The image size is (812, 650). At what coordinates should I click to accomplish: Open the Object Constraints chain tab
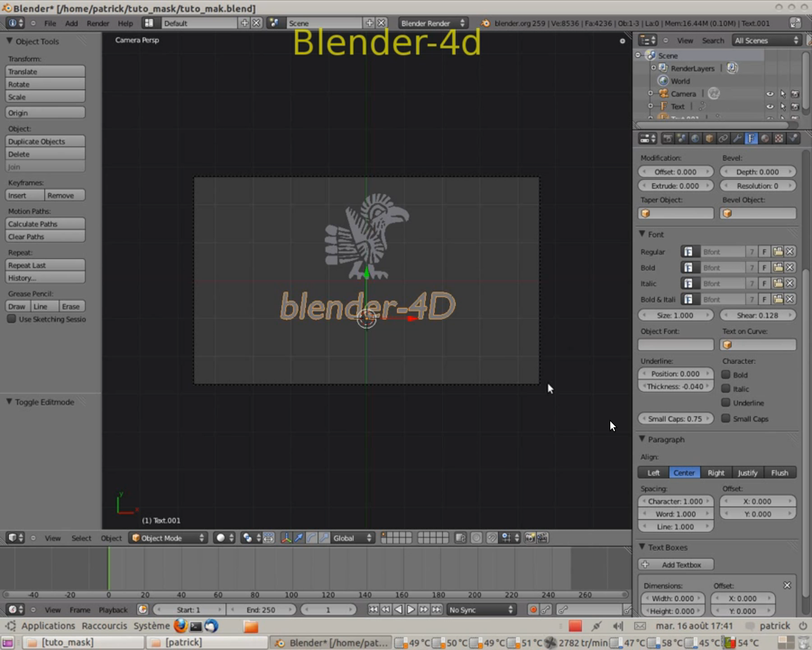click(723, 138)
